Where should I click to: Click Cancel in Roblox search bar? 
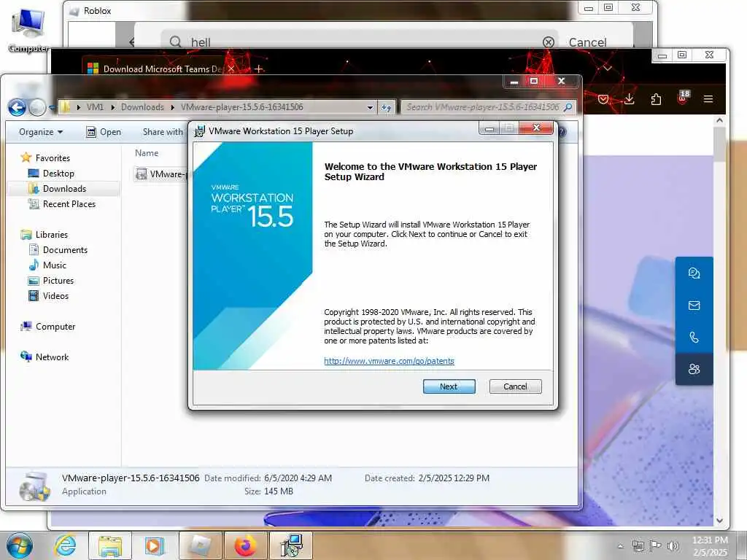click(x=587, y=42)
